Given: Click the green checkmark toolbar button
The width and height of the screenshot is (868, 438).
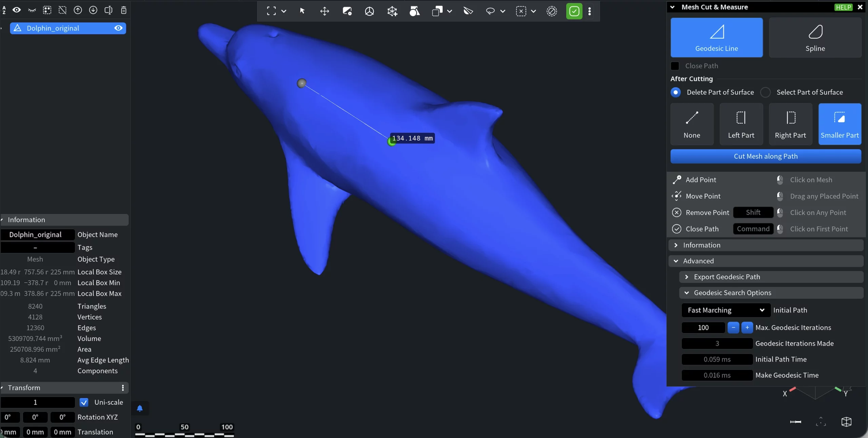Looking at the screenshot, I should [574, 11].
